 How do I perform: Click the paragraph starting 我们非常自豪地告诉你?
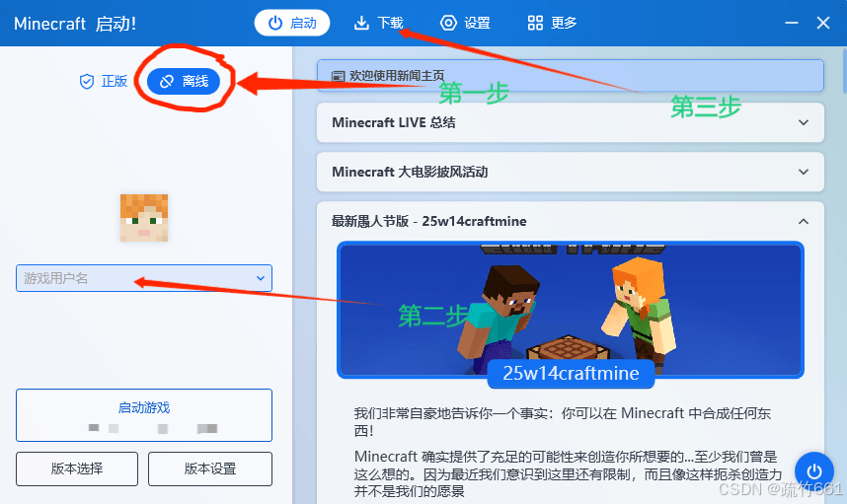point(563,422)
